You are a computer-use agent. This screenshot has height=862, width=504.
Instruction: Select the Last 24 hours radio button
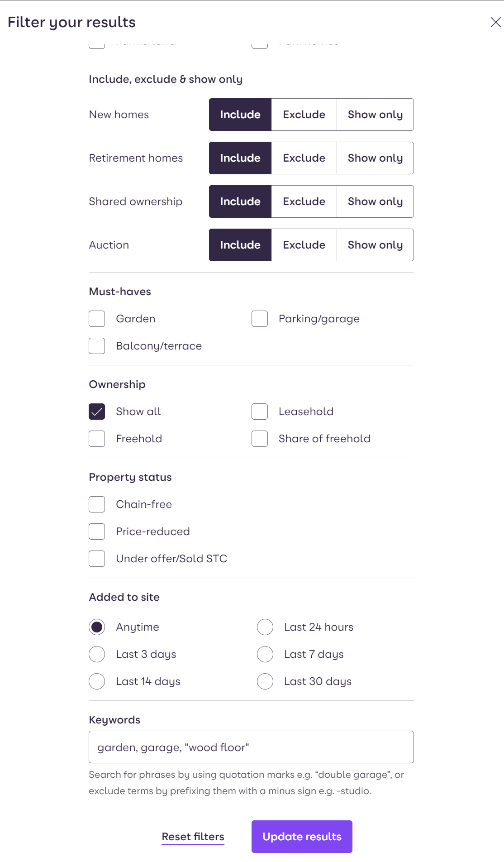[265, 627]
